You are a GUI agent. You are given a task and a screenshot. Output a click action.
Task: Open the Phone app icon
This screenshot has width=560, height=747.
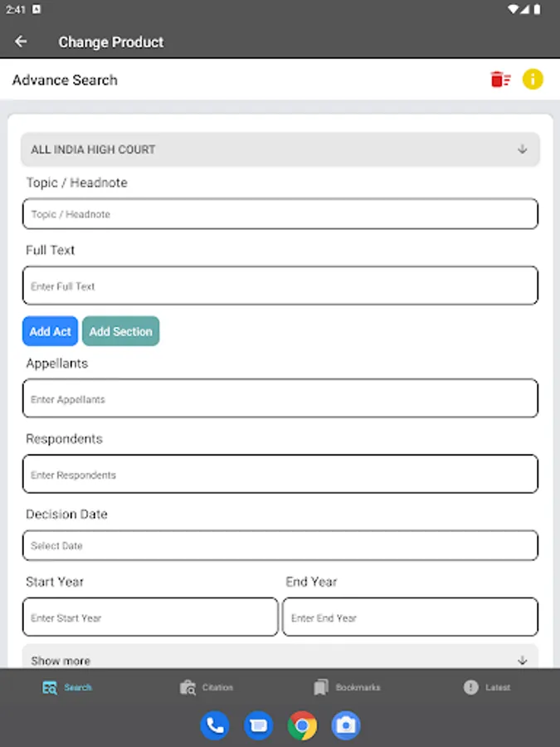pyautogui.click(x=214, y=725)
